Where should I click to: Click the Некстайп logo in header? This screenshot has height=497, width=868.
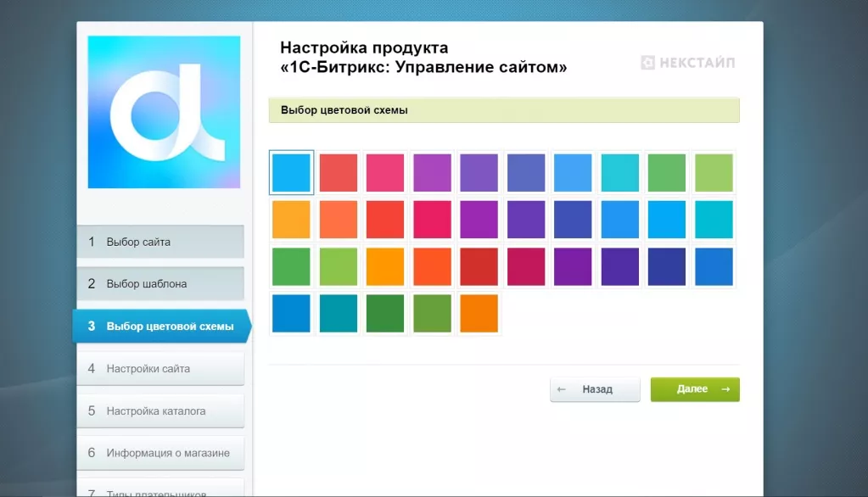coord(688,63)
